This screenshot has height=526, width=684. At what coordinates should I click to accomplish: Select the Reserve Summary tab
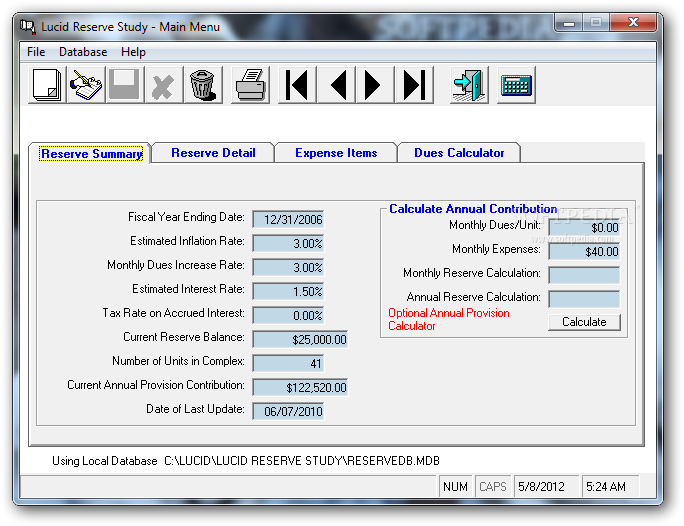pos(91,154)
